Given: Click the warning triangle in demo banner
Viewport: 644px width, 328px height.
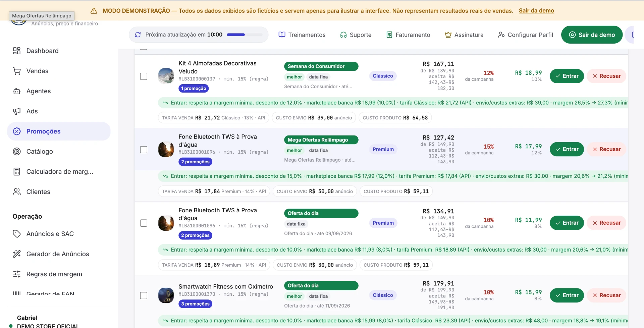Looking at the screenshot, I should point(94,11).
